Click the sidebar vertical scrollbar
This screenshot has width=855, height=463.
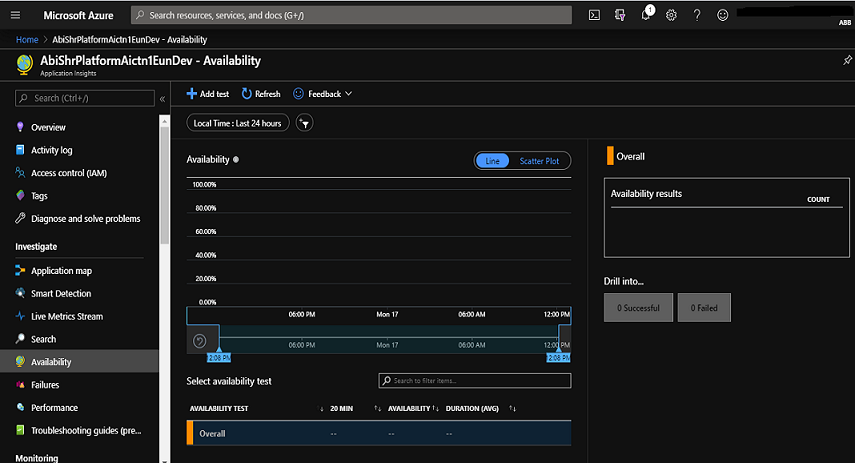pos(165,185)
